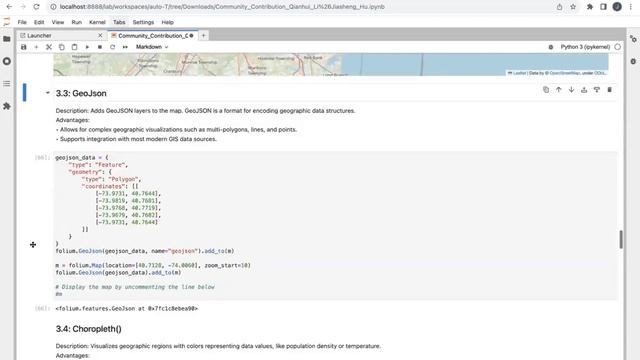The height and width of the screenshot is (360, 640).
Task: Click the 3.4: Choropleth() heading
Action: tap(89, 329)
